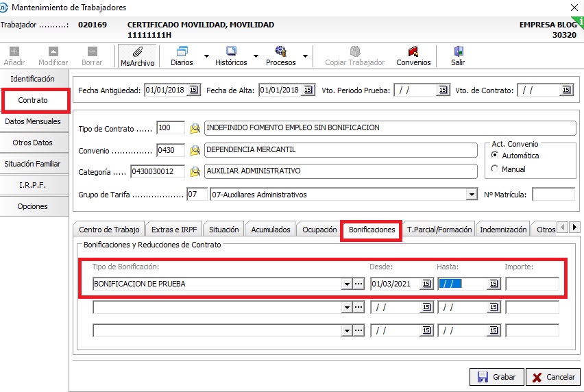Search Categoría lookup icon
Image resolution: width=584 pixels, height=392 pixels.
pos(195,171)
